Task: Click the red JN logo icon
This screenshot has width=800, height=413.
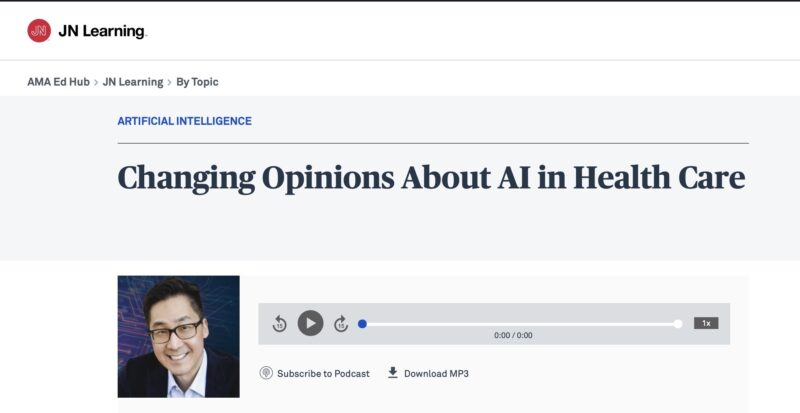Action: click(x=39, y=31)
